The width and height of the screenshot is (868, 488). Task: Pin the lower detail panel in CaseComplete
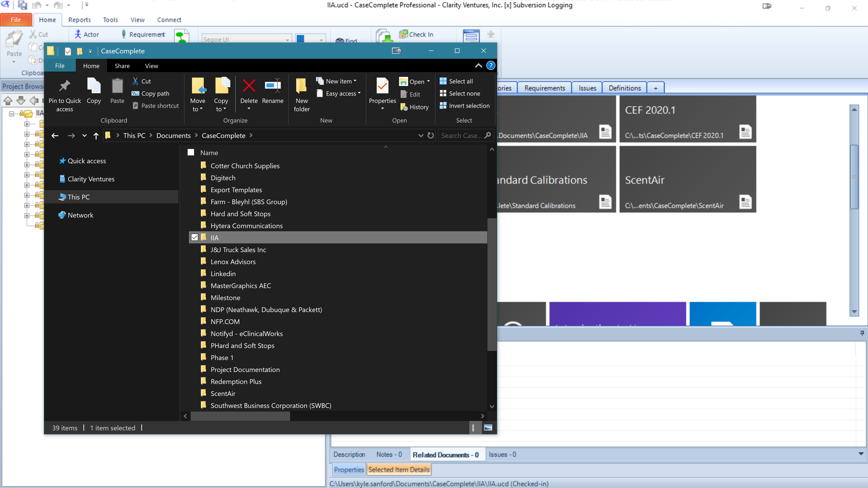click(862, 333)
